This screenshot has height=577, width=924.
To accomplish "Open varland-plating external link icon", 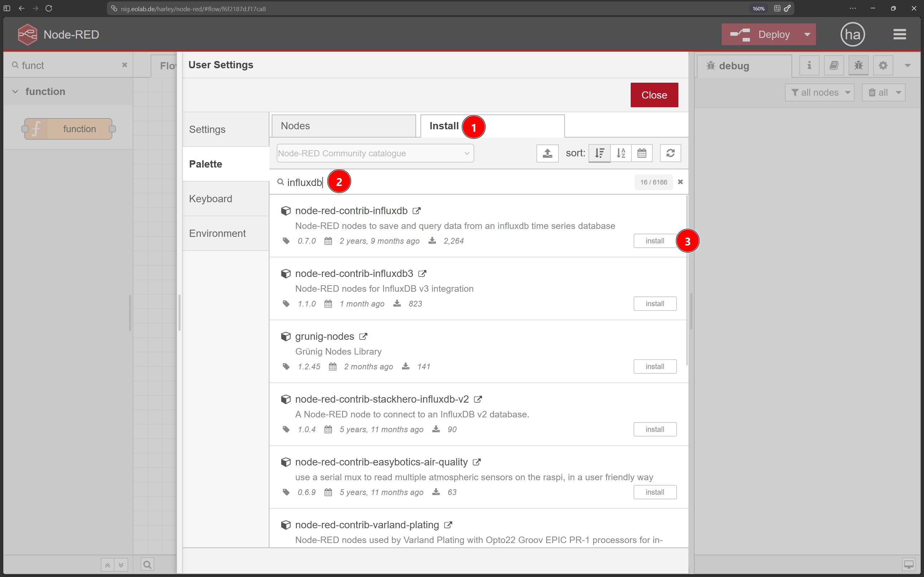I will click(x=448, y=525).
